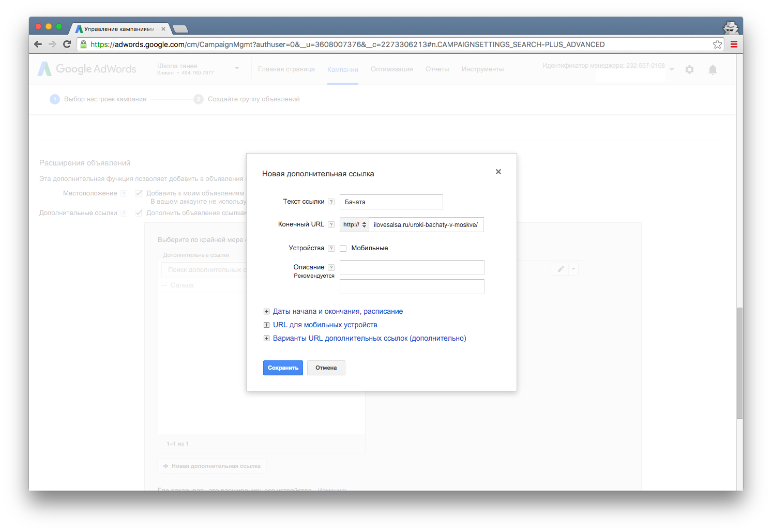Open the Chrome hamburger menu
The image size is (772, 532).
tap(734, 44)
